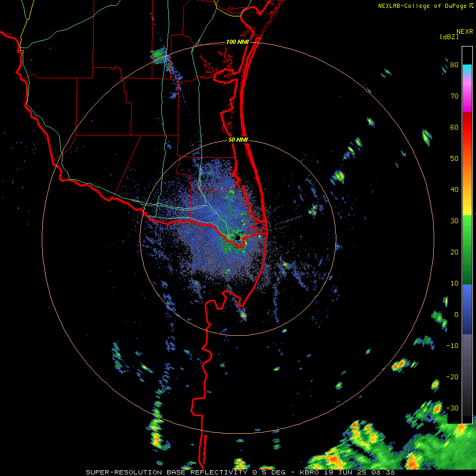The width and height of the screenshot is (476, 476).
Task: Click the 40 dBZ scale value
Action: click(x=454, y=190)
